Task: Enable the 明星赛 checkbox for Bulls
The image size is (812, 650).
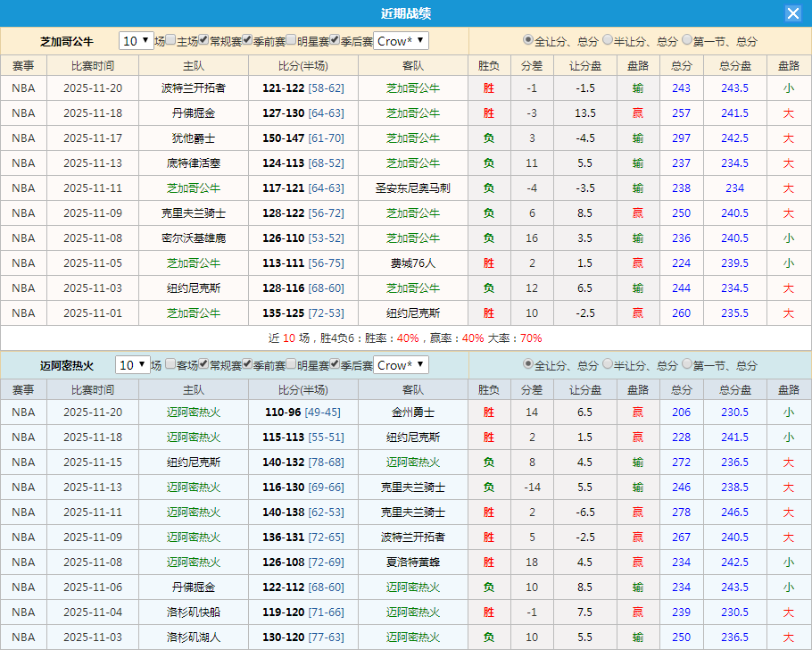Action: pyautogui.click(x=290, y=39)
